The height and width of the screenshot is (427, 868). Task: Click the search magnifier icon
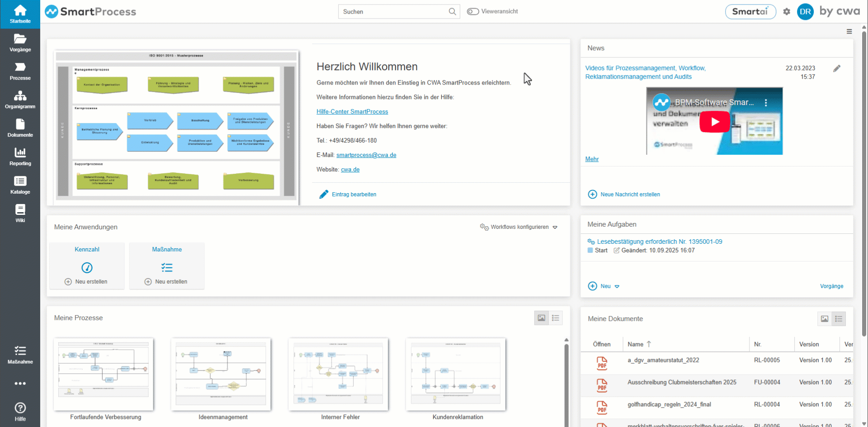pos(452,12)
